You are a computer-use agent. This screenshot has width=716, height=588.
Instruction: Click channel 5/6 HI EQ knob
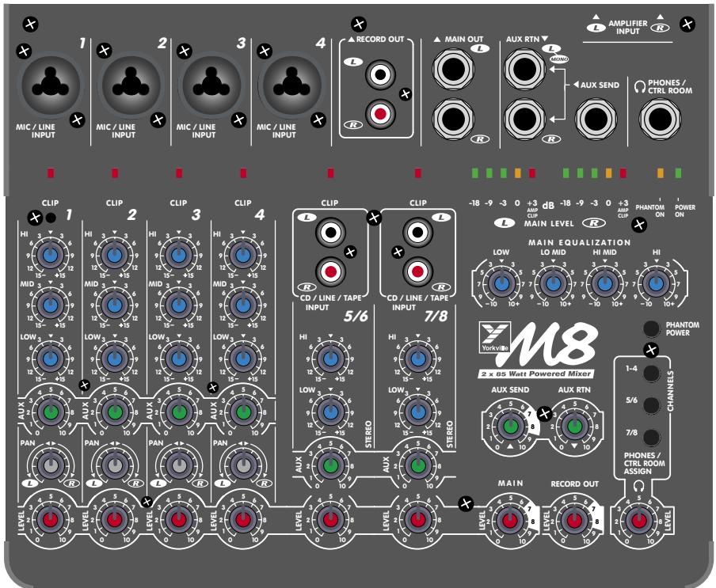pyautogui.click(x=330, y=358)
